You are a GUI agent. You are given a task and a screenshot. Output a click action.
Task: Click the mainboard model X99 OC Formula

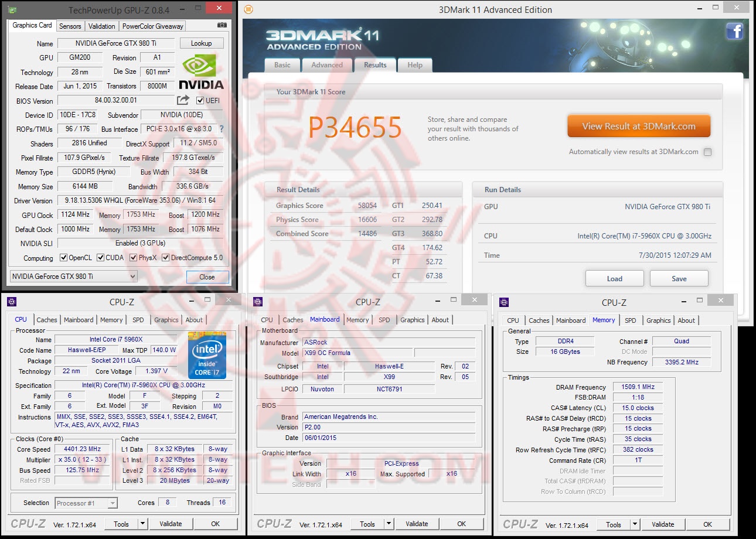pos(357,353)
